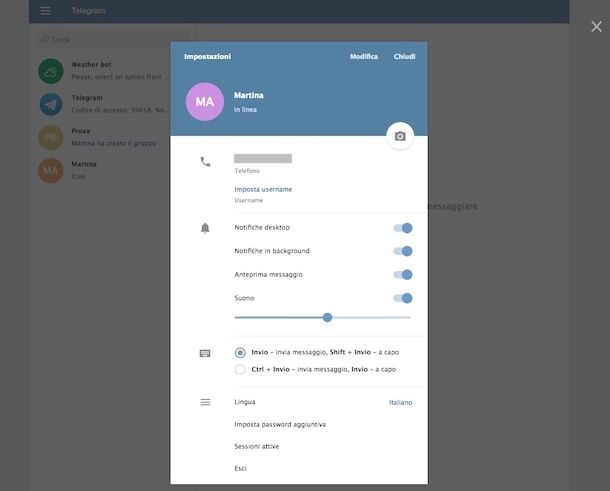Adjust the sound volume slider handle
The height and width of the screenshot is (491, 610).
click(x=328, y=317)
